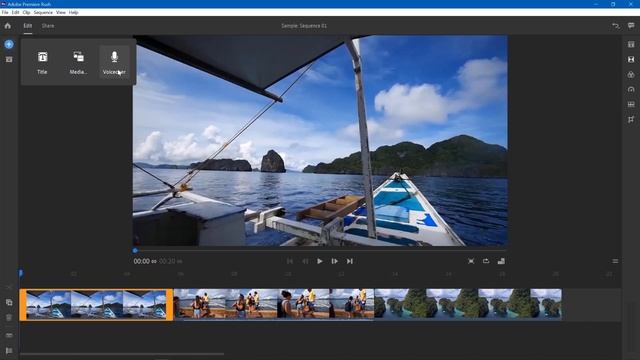Screen dimensions: 640x360
Task: Click the preview scrubber bar handle
Action: click(135, 251)
